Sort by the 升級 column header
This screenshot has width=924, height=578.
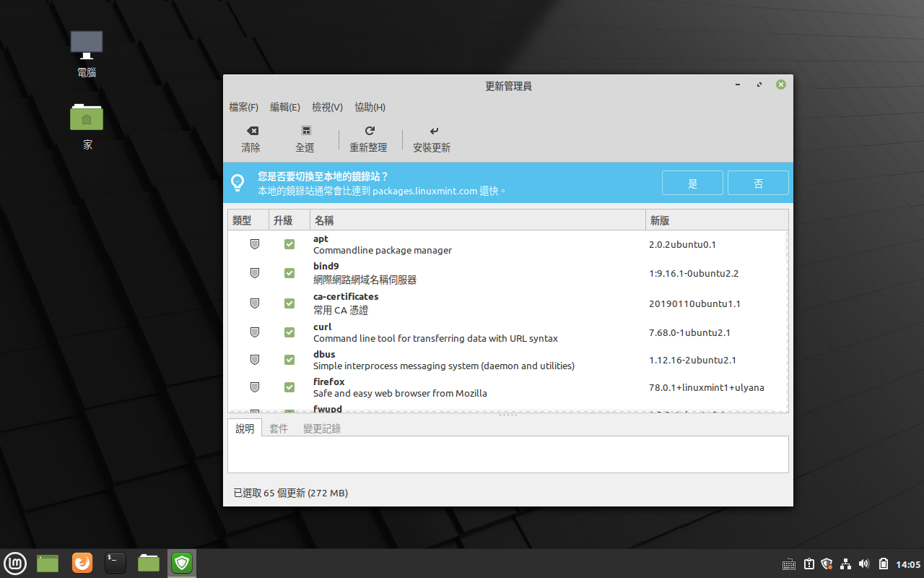(x=289, y=220)
